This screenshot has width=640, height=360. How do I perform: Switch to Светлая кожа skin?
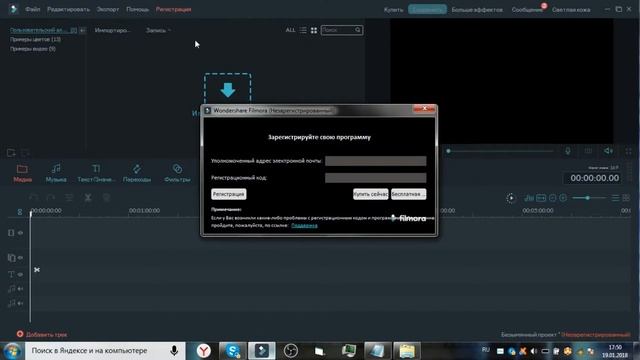pos(571,9)
